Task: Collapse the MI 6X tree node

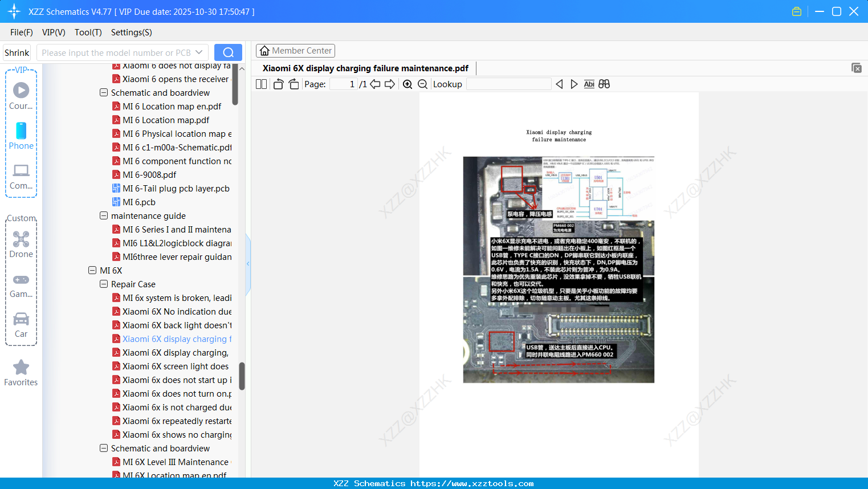Action: pyautogui.click(x=92, y=270)
